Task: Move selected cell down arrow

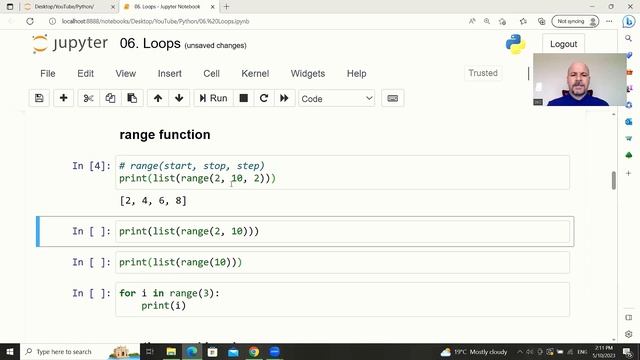Action: pyautogui.click(x=179, y=98)
